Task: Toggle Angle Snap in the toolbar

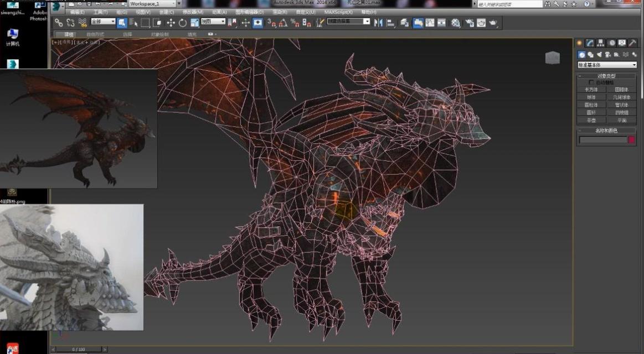Action: click(x=283, y=23)
